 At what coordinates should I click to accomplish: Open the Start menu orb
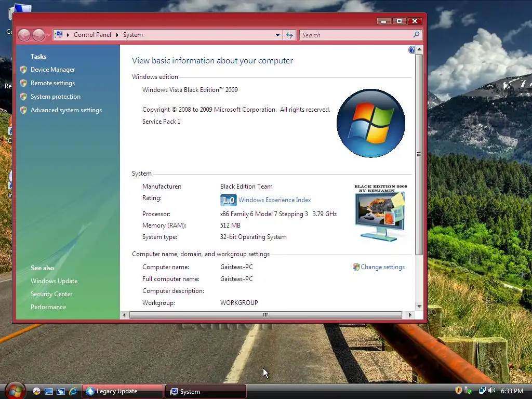click(15, 391)
